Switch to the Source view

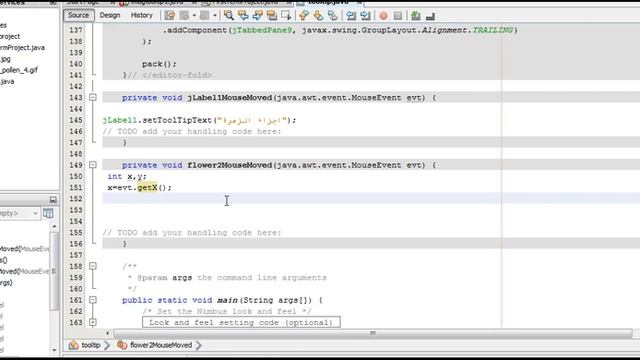click(x=78, y=15)
